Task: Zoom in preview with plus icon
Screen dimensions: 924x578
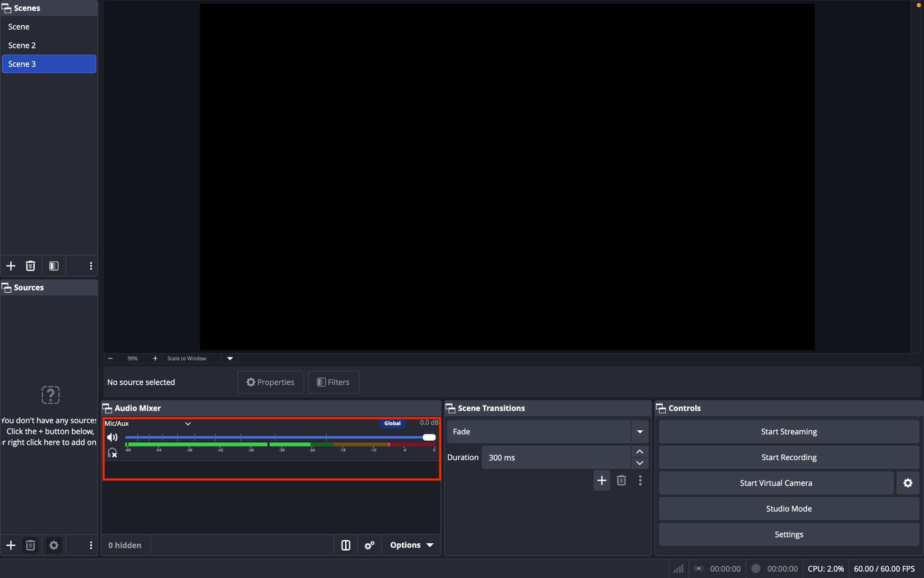Action: [x=155, y=358]
